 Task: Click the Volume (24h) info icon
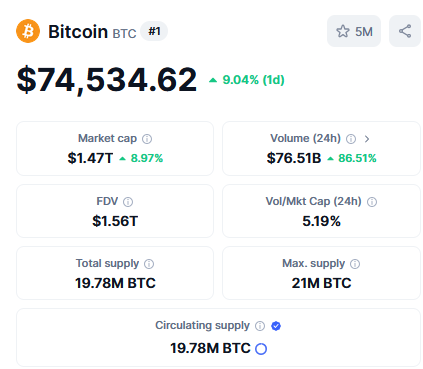(x=351, y=139)
